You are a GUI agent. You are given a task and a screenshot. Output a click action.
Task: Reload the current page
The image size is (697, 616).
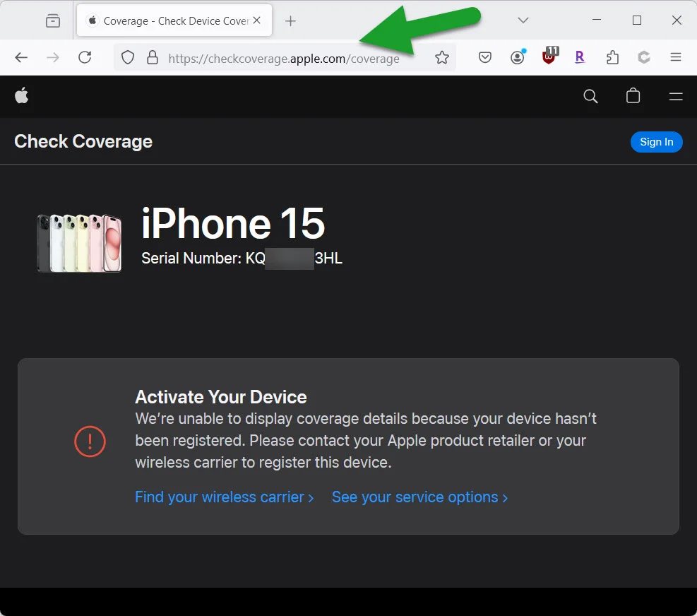pos(85,58)
